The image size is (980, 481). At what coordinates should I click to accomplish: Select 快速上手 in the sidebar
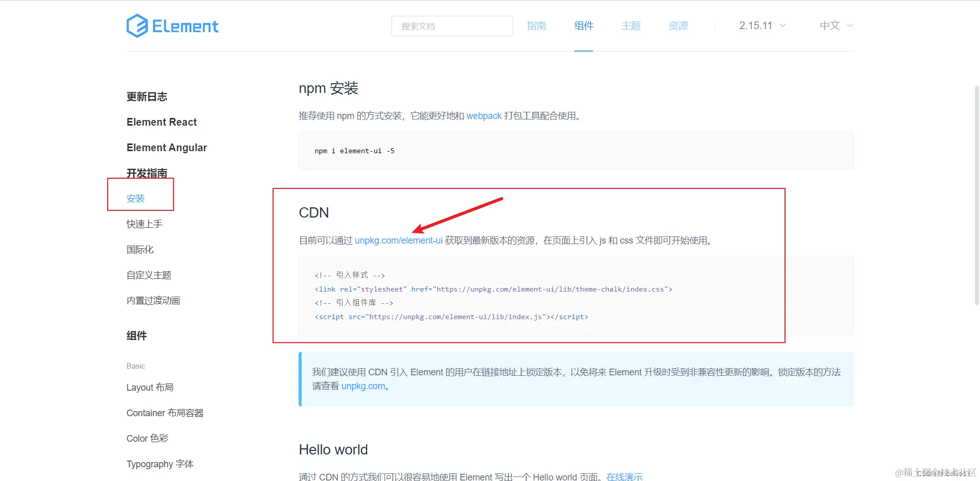(x=144, y=224)
